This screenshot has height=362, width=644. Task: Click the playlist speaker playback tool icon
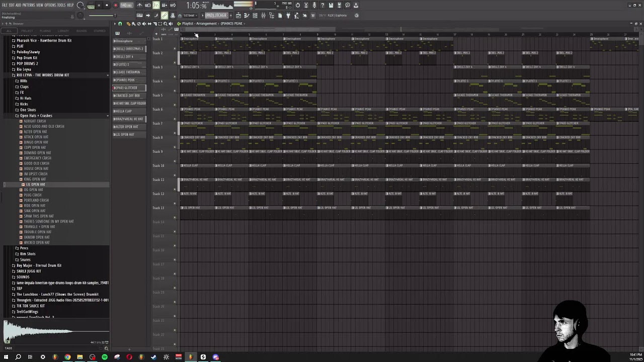click(x=171, y=24)
